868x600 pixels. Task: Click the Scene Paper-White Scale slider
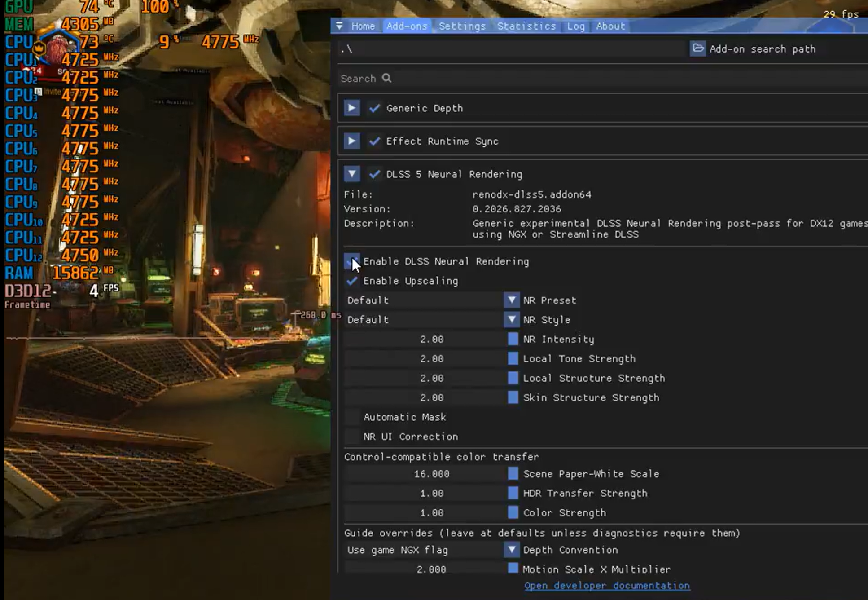coord(432,474)
